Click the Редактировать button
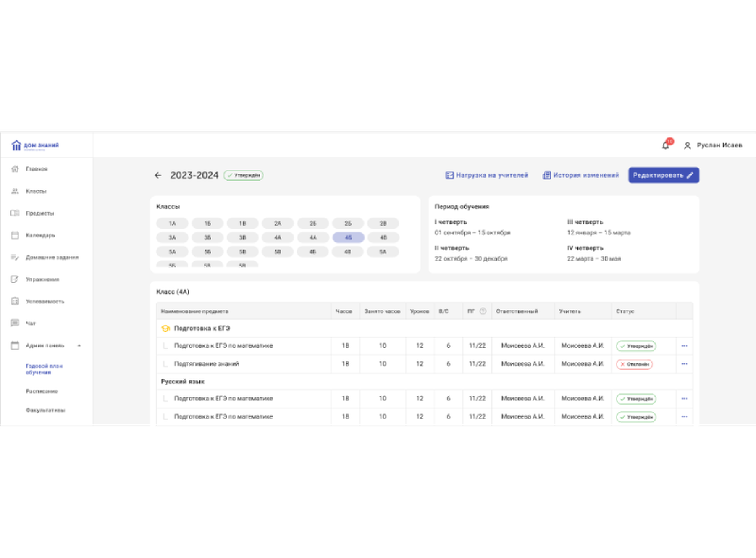Screen dimensions: 756x558 pyautogui.click(x=664, y=175)
